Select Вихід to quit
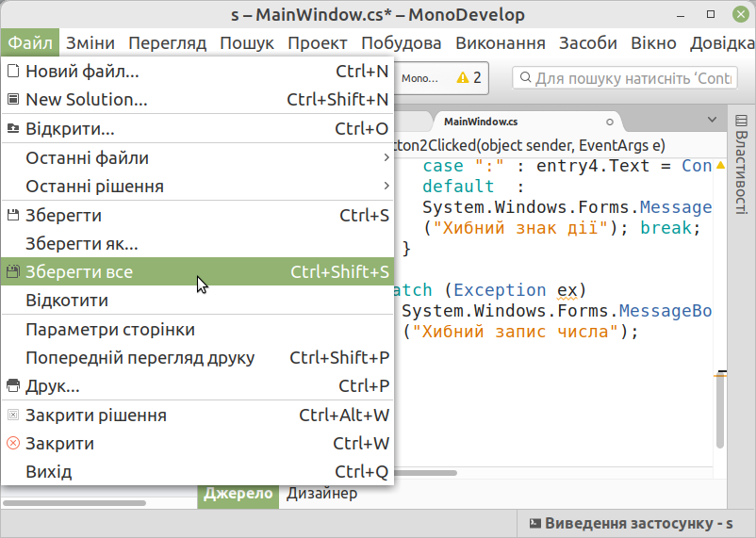 click(198, 471)
